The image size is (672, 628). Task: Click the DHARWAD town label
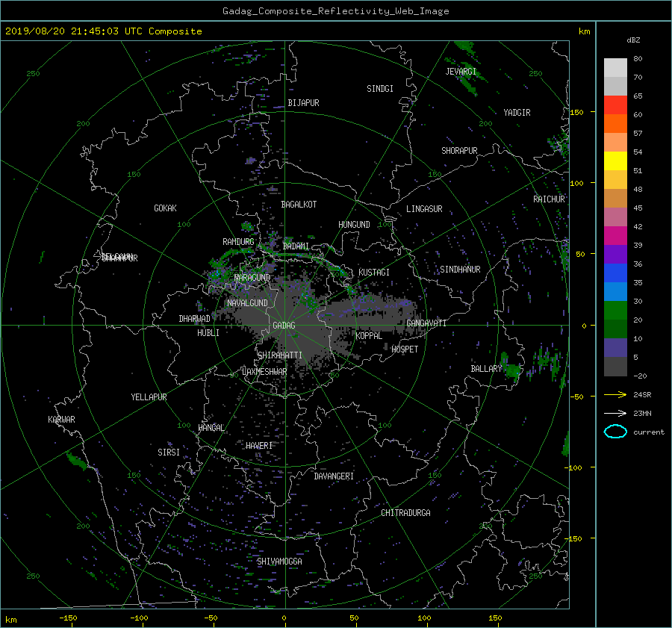(x=195, y=319)
